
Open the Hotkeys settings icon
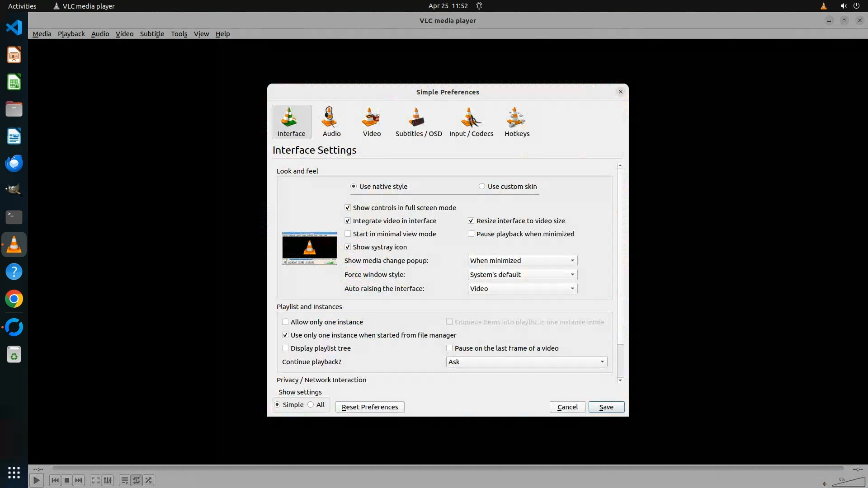(517, 121)
